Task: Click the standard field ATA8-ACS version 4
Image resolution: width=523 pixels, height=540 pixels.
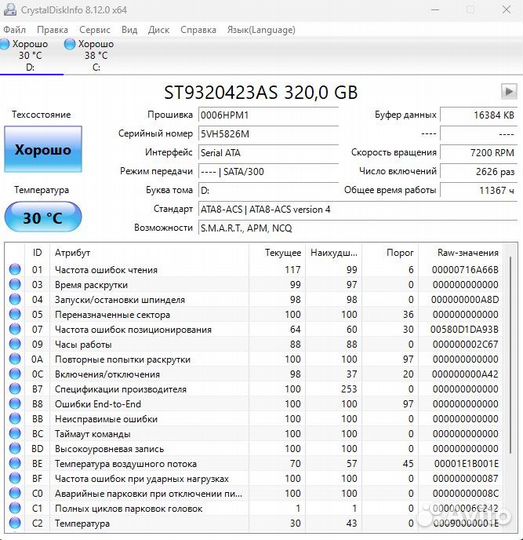Action: (x=358, y=209)
